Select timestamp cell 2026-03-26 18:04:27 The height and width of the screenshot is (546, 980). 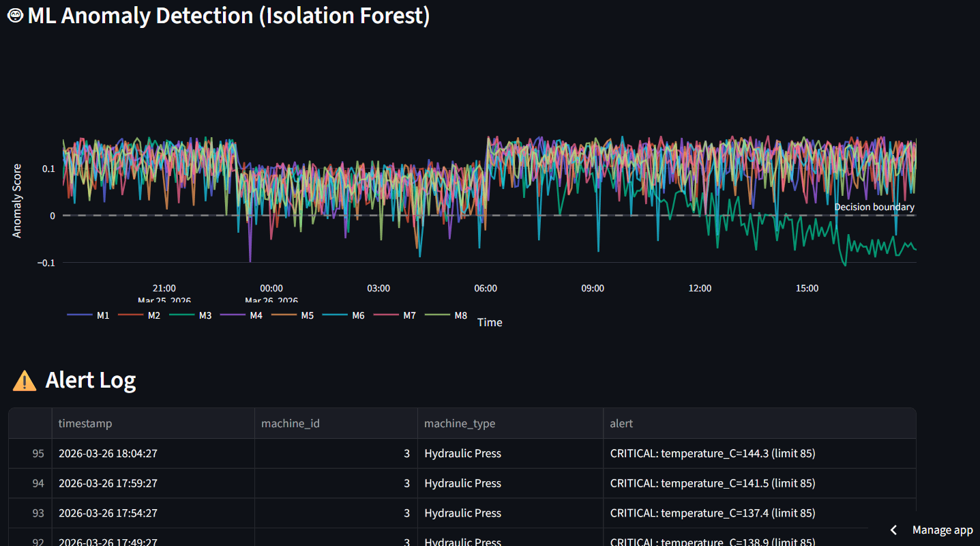click(153, 453)
